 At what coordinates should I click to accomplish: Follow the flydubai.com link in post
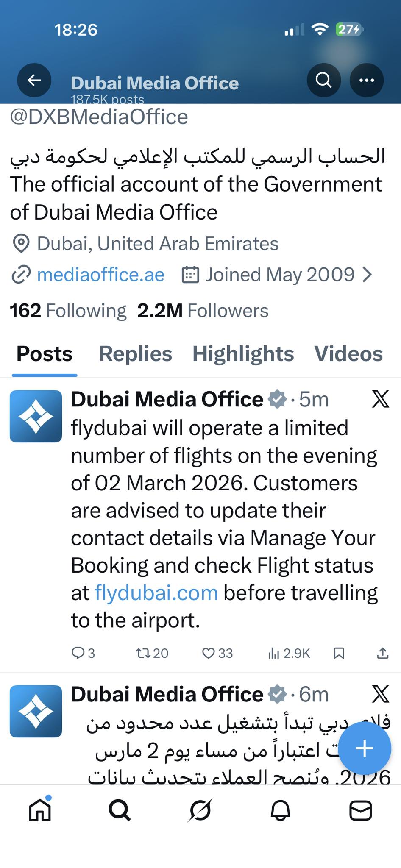(x=156, y=593)
